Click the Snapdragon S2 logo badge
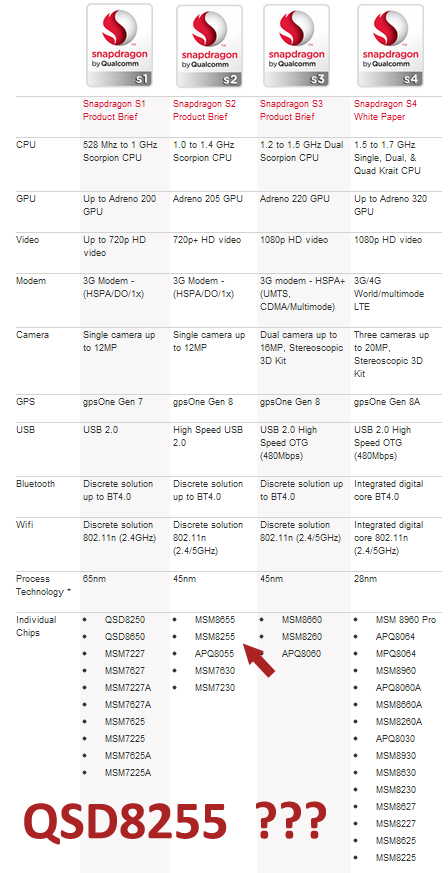This screenshot has width=448, height=873. coord(209,46)
